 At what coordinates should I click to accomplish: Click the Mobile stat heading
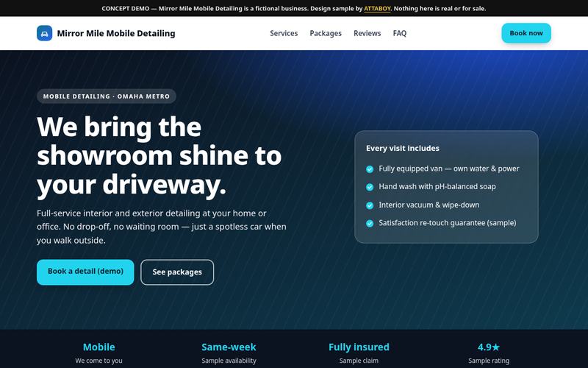(99, 347)
